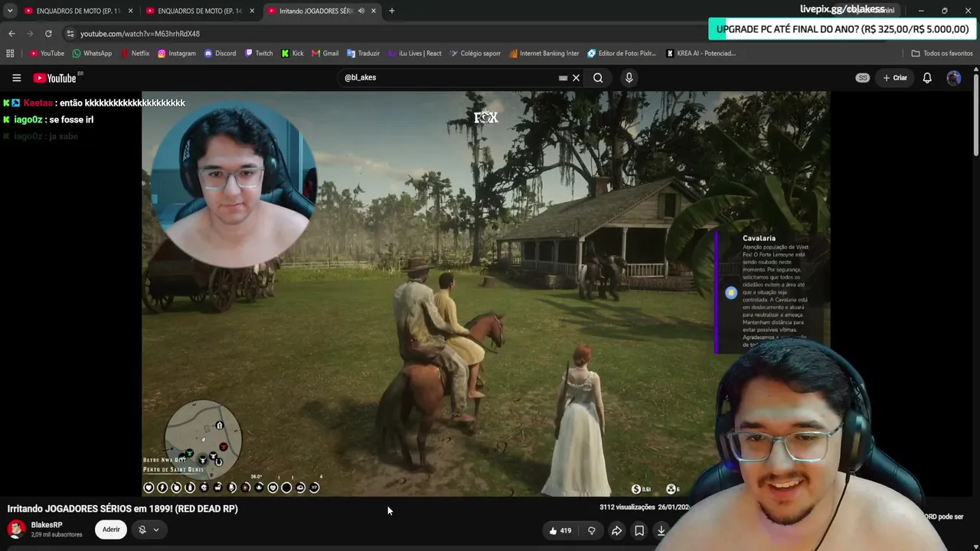This screenshot has width=980, height=551.
Task: Go back to the previous page
Action: point(11,34)
